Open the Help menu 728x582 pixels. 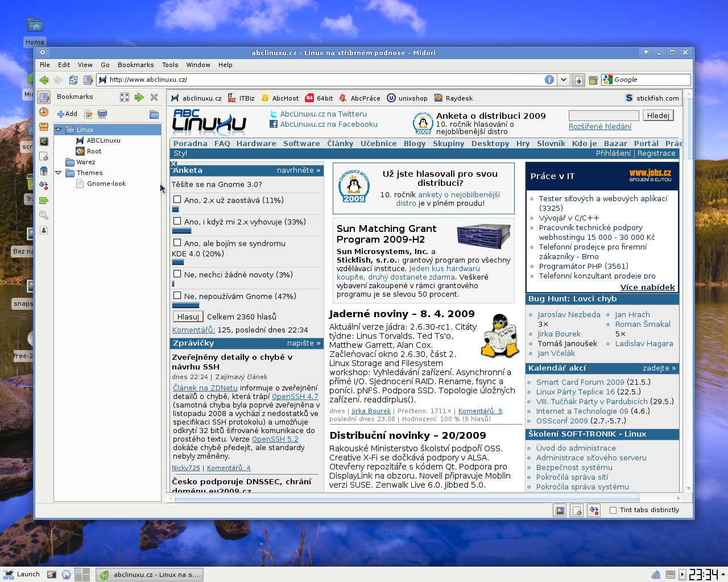click(225, 65)
